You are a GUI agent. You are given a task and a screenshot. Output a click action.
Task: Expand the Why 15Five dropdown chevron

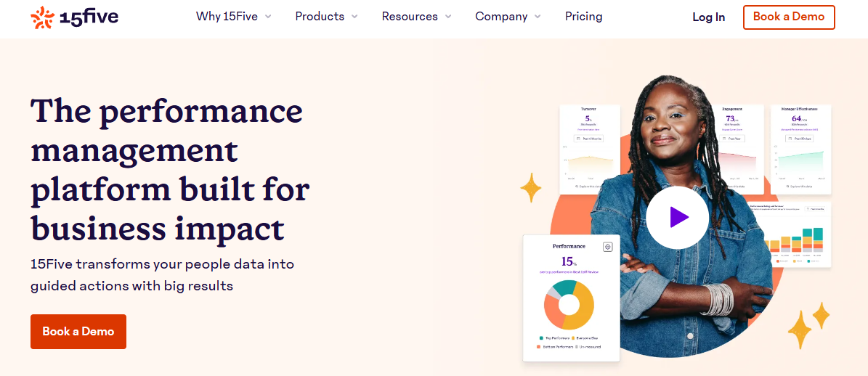[268, 17]
